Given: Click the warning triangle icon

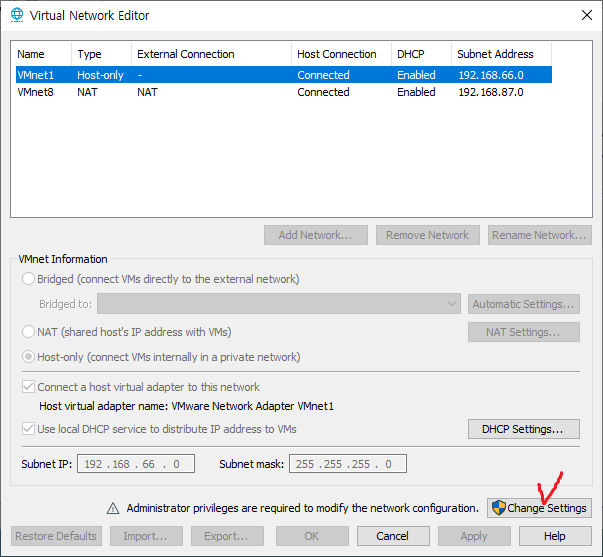Looking at the screenshot, I should tap(113, 508).
